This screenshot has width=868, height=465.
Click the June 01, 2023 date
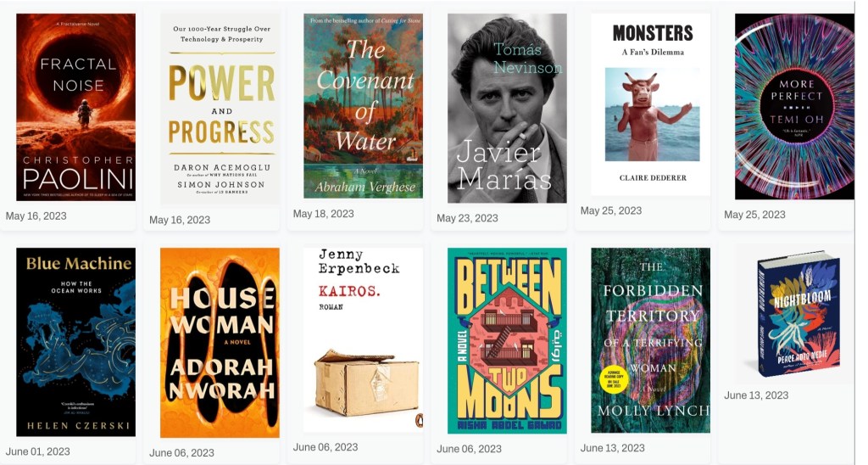tap(37, 451)
